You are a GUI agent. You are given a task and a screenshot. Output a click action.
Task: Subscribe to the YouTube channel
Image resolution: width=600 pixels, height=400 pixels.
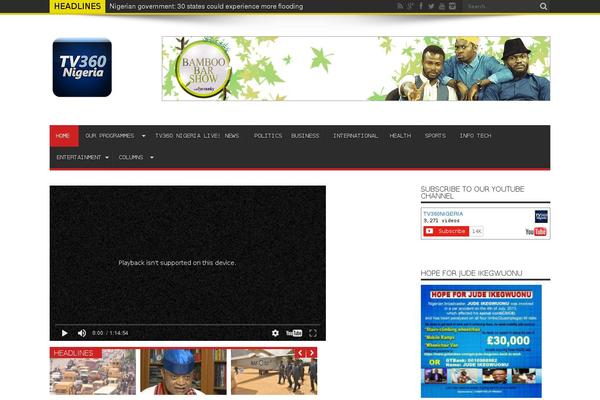point(446,231)
